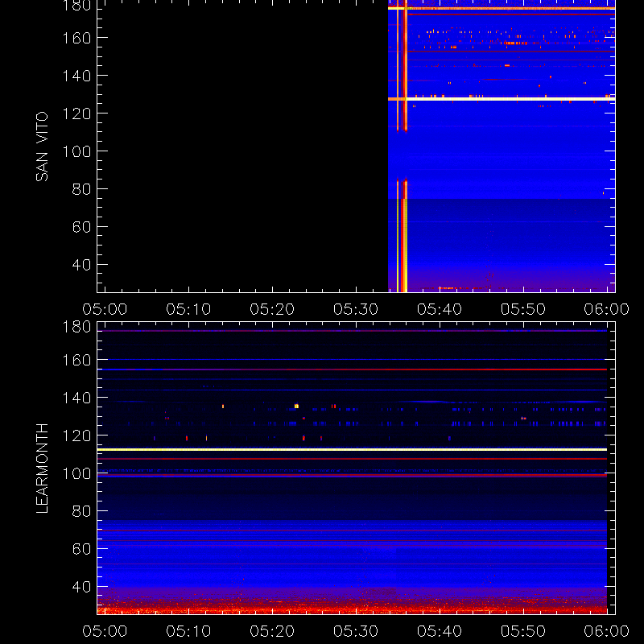The width and height of the screenshot is (644, 644).
Task: Click the LEARMONTH axis title
Action: pyautogui.click(x=42, y=469)
